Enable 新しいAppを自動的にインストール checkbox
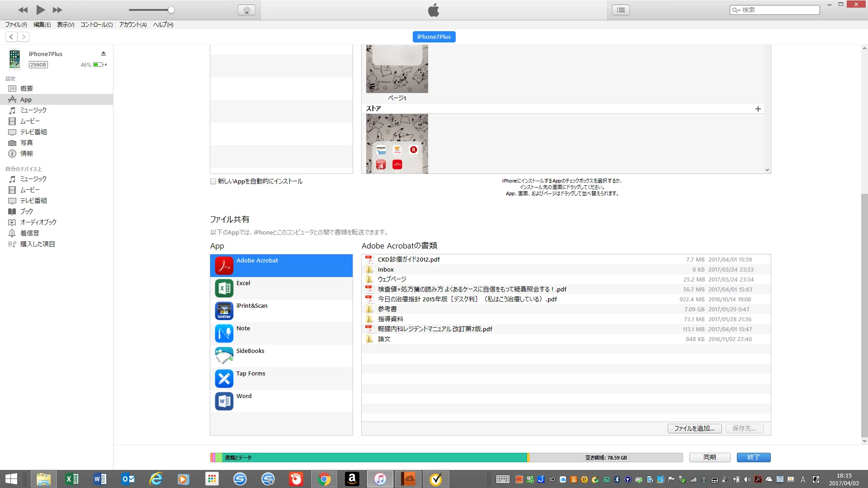This screenshot has width=868, height=488. pyautogui.click(x=213, y=181)
